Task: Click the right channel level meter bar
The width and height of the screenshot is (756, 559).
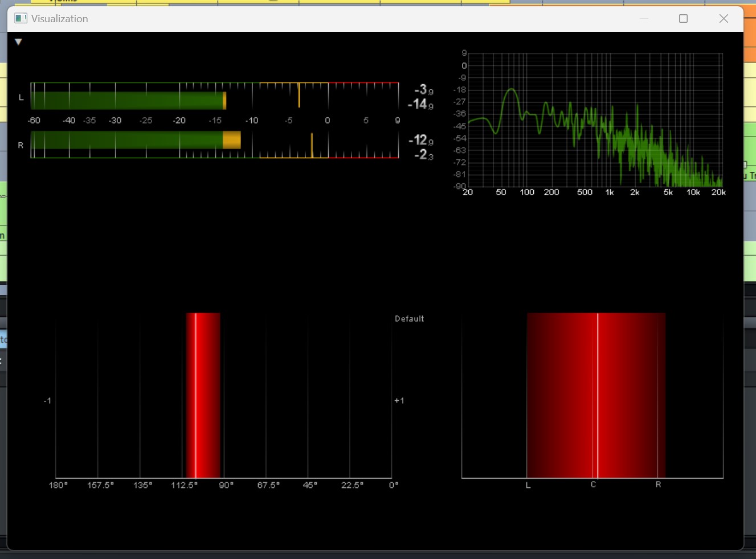Action: [x=215, y=145]
